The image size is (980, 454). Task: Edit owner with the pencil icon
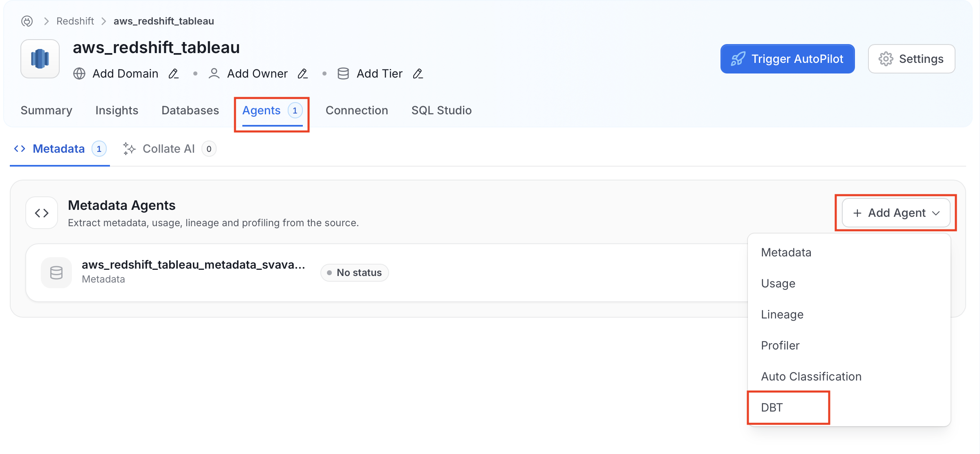(x=303, y=74)
